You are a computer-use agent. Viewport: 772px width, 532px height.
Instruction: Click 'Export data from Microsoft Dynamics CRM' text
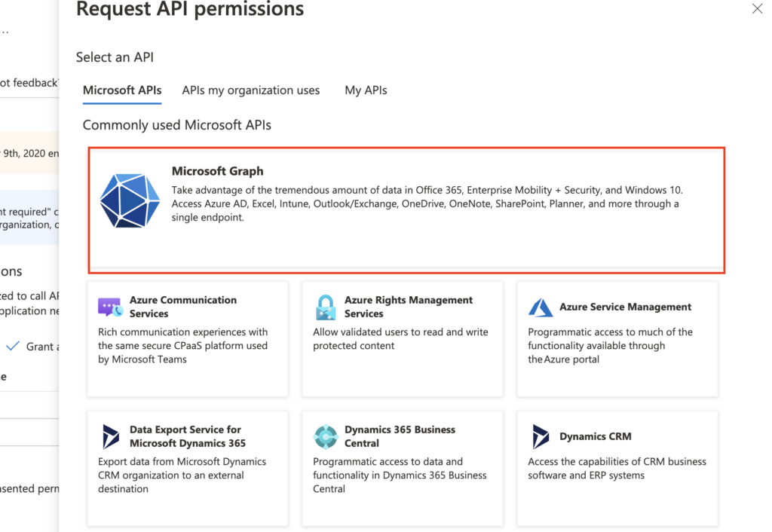(182, 475)
